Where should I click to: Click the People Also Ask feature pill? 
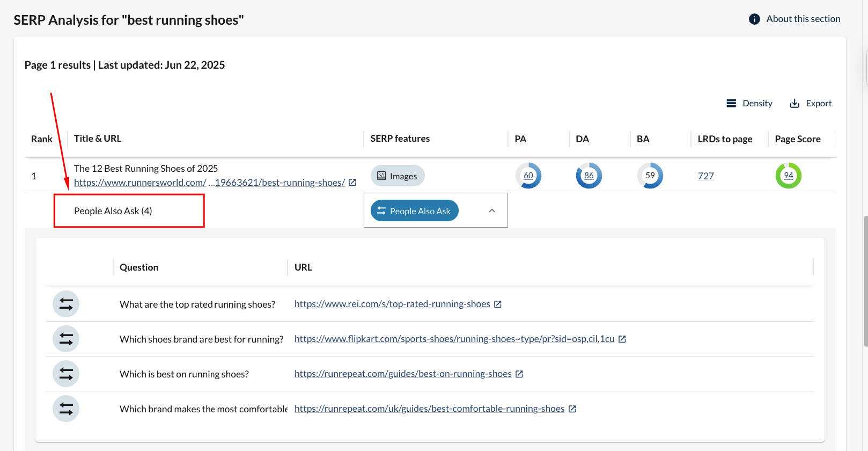pyautogui.click(x=414, y=211)
